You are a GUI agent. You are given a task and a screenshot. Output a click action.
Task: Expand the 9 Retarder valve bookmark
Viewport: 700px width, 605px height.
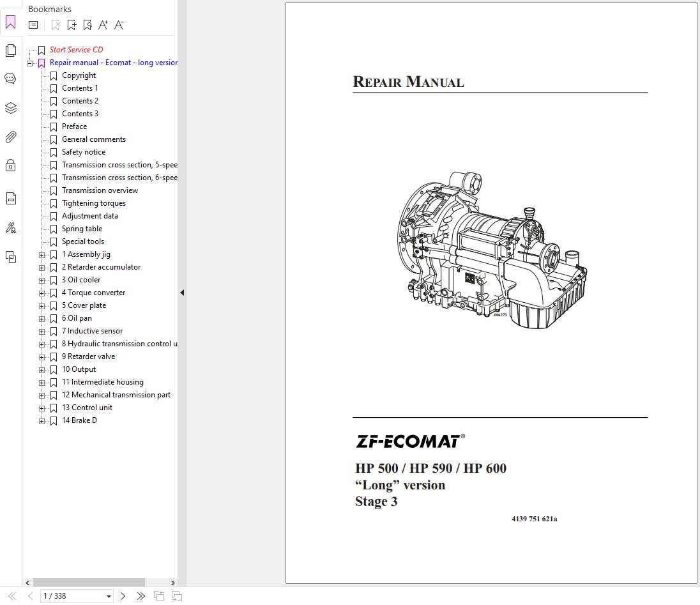click(x=42, y=358)
